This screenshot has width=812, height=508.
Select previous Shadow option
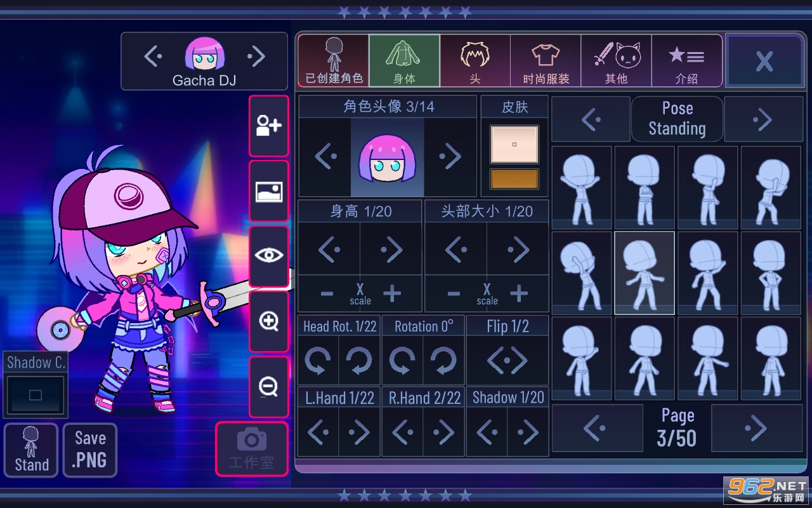click(x=487, y=432)
